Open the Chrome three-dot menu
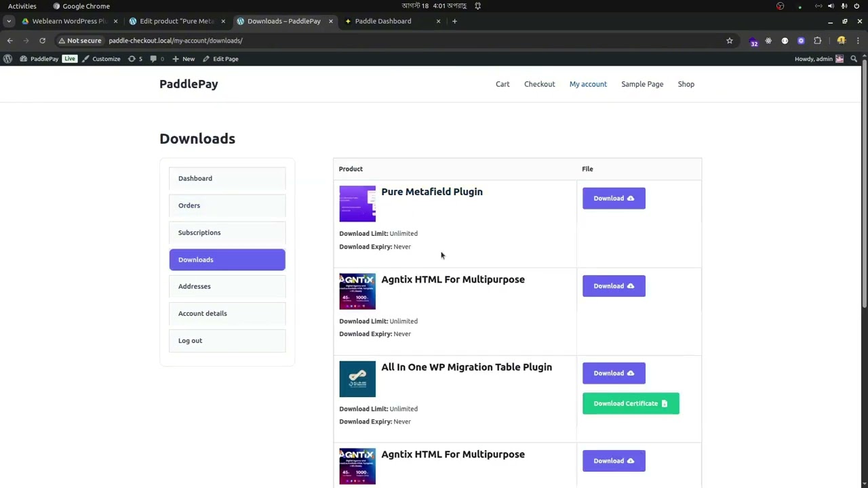 858,41
